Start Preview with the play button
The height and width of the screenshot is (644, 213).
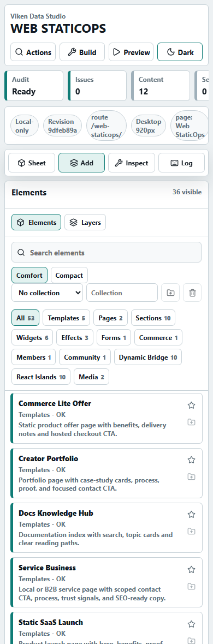(x=131, y=52)
